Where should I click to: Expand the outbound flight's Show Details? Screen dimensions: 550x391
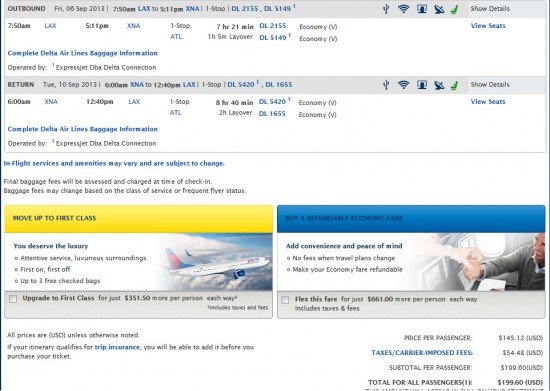pos(490,8)
